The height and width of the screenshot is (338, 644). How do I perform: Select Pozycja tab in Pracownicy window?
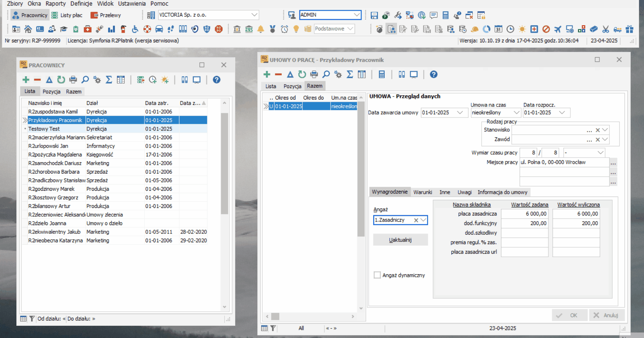coord(51,92)
